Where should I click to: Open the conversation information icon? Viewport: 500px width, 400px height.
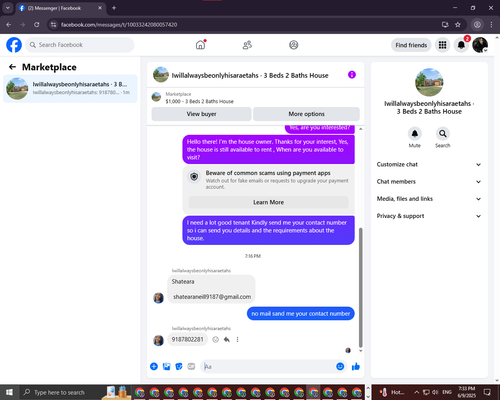(x=352, y=75)
